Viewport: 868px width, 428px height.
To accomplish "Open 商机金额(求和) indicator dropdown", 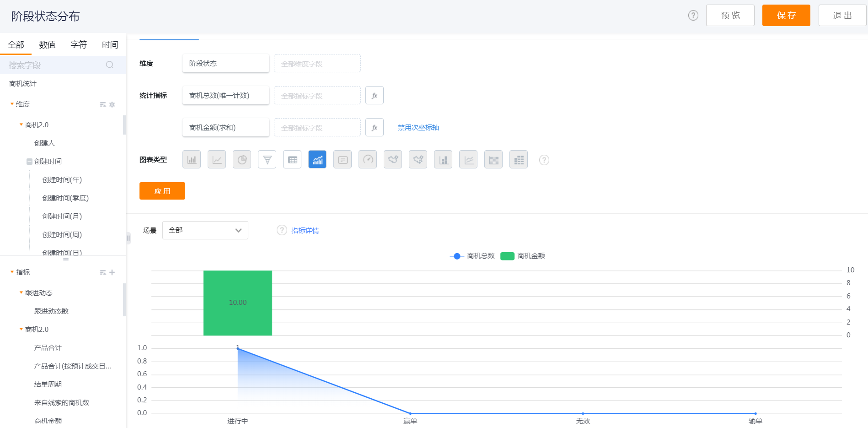I will 226,127.
